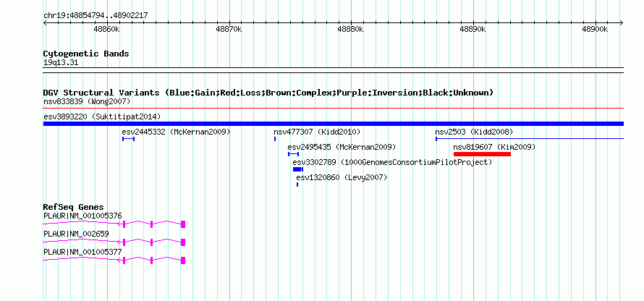Viewport: 644px width, 301px height.
Task: Select the red nsv819607 loss bar
Action: (482, 154)
